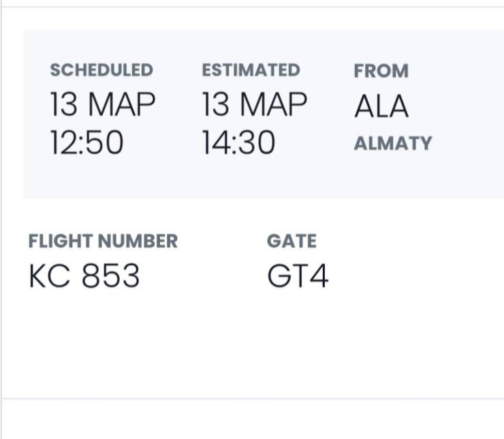The width and height of the screenshot is (504, 439).
Task: Click the vertical border line at left edge
Action: [x=1, y=218]
